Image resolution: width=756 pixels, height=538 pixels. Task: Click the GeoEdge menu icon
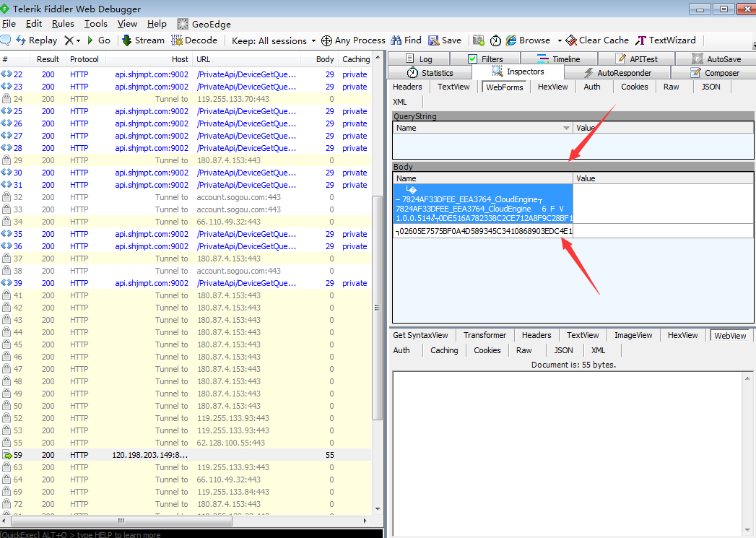pyautogui.click(x=182, y=24)
